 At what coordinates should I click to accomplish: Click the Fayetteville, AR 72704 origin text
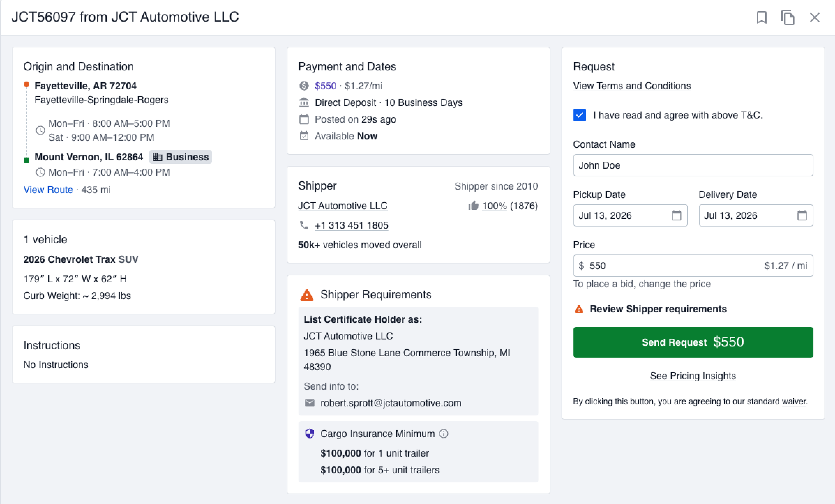[x=85, y=86]
